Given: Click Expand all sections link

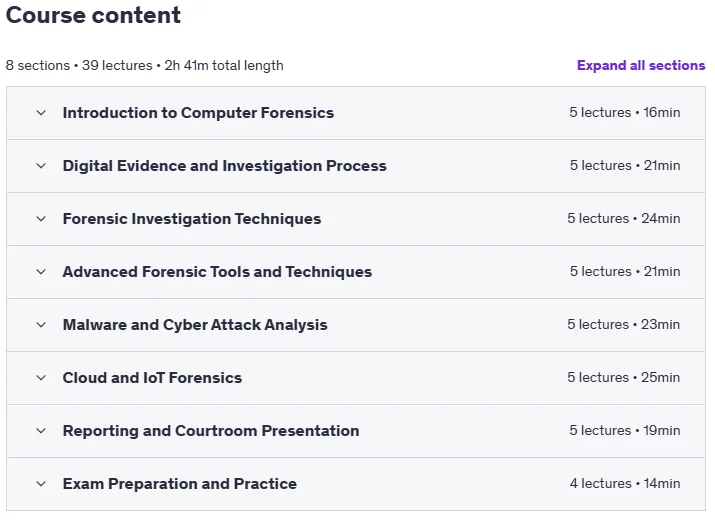Looking at the screenshot, I should (x=641, y=66).
